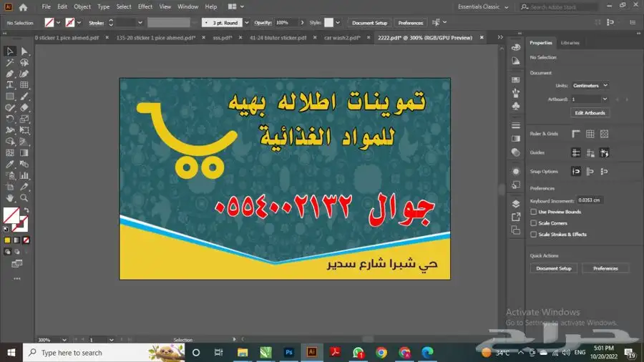The image size is (644, 362).
Task: Select the Shape Builder tool
Action: (10, 142)
